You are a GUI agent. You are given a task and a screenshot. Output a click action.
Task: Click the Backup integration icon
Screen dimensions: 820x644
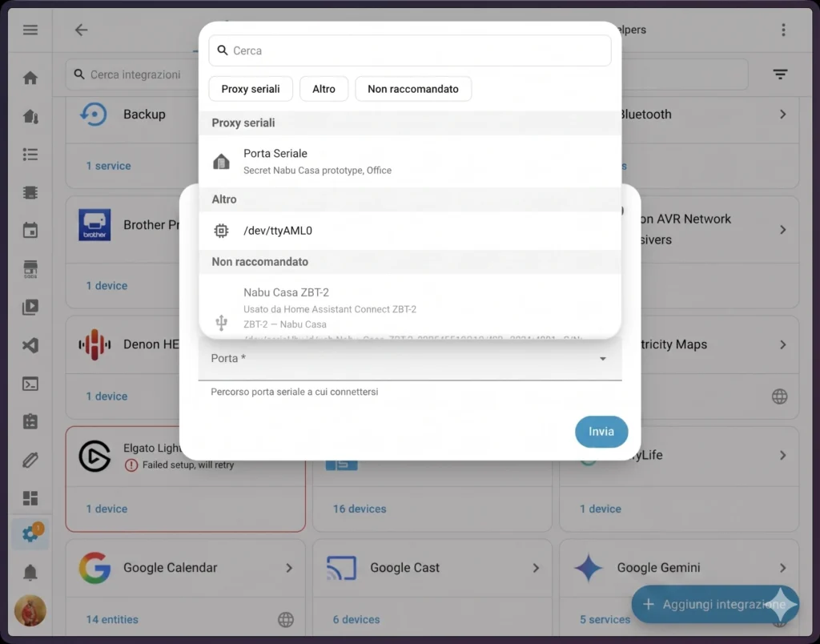click(x=94, y=114)
